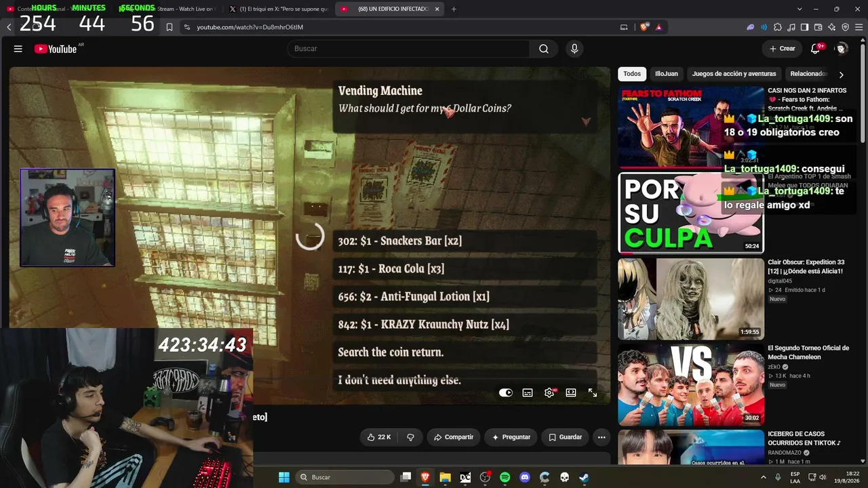
Task: Open the browser Extensions puzzle icon
Action: coord(778,27)
